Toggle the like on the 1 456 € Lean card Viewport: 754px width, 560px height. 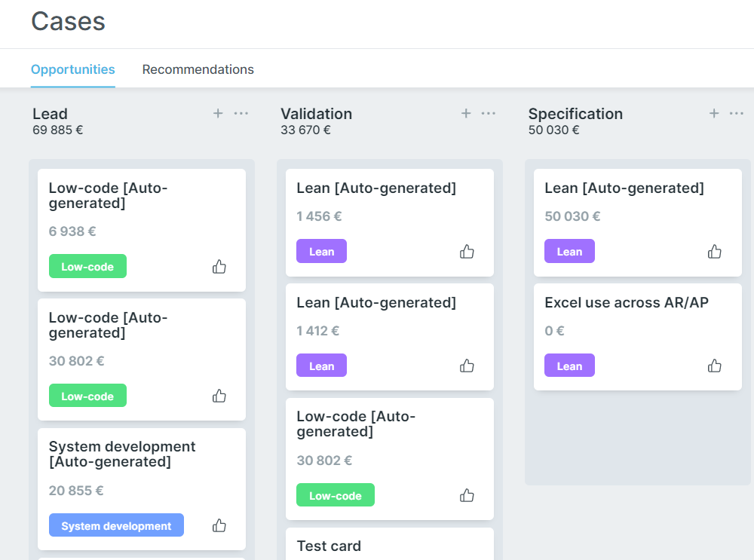(466, 251)
